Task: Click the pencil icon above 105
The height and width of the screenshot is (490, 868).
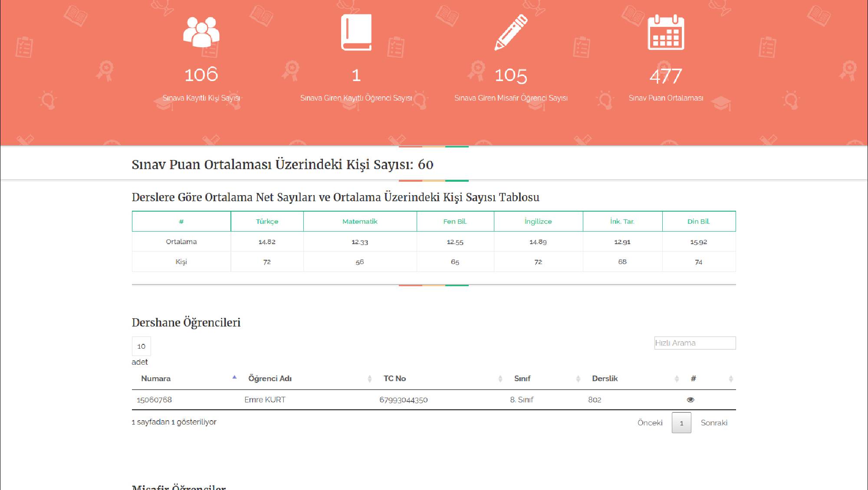Action: coord(511,32)
